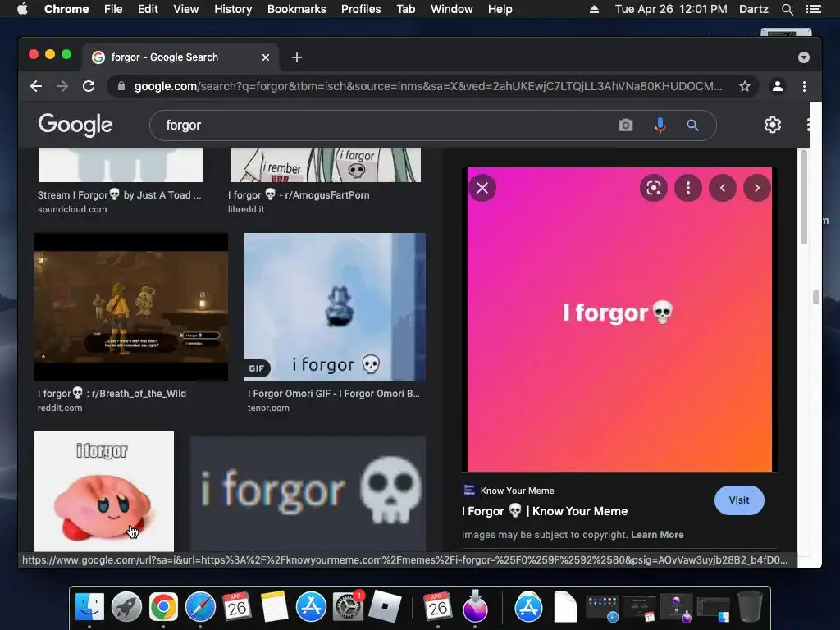Show the next image in the preview
The height and width of the screenshot is (630, 840).
(757, 188)
